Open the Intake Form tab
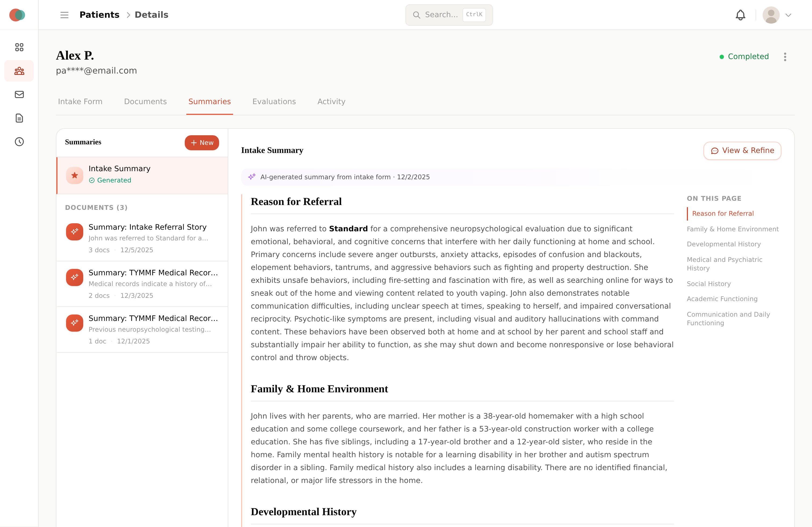The height and width of the screenshot is (527, 812). coord(80,102)
